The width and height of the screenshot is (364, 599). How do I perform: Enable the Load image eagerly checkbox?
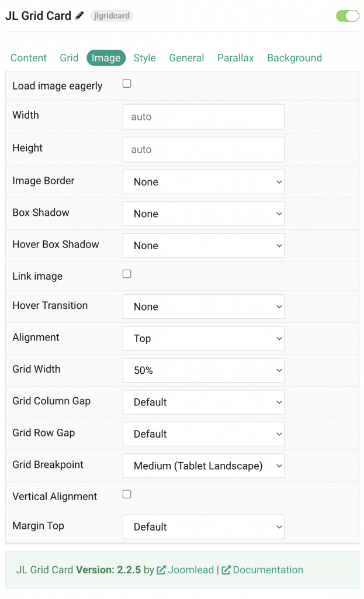point(127,84)
